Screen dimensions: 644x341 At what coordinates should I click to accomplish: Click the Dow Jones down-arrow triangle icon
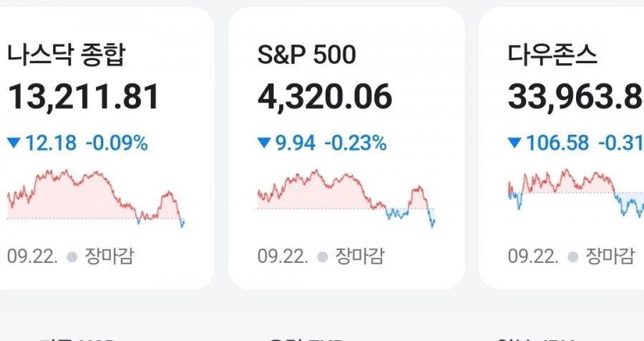click(514, 143)
